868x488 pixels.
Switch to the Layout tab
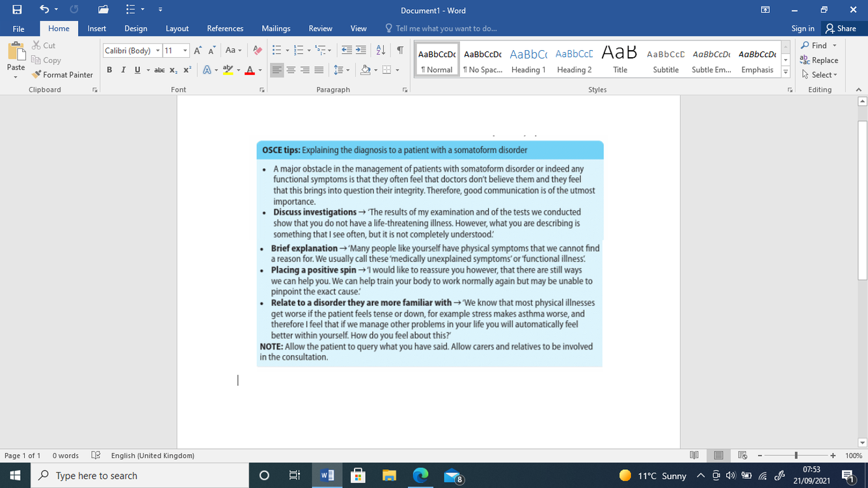pos(177,29)
